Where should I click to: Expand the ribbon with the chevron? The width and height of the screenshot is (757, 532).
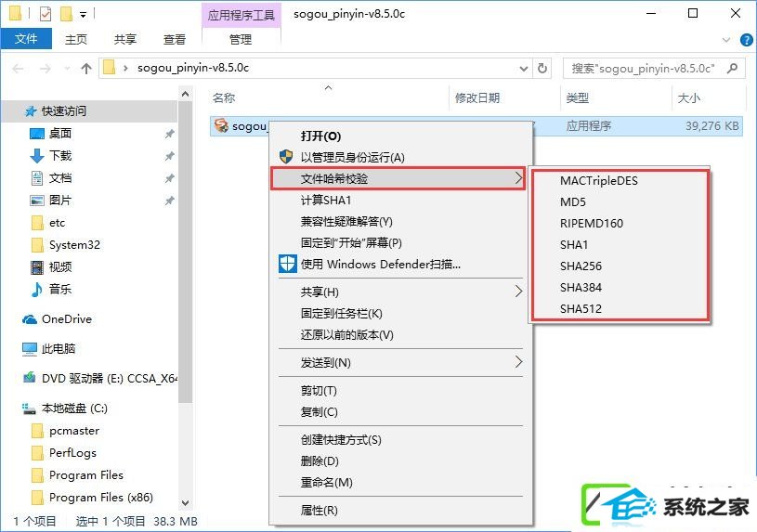pyautogui.click(x=726, y=40)
